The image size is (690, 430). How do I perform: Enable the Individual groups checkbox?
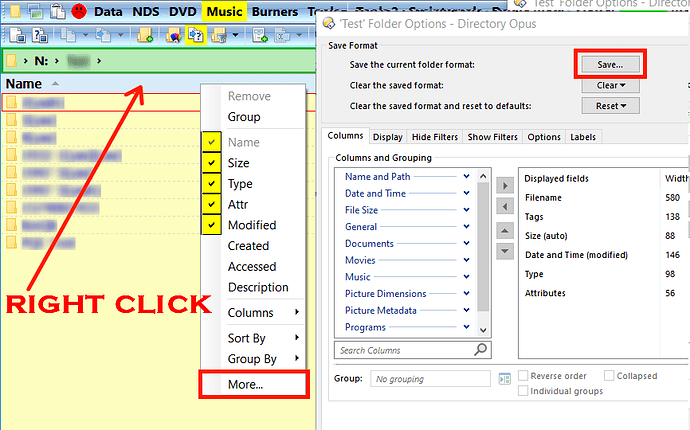[523, 390]
